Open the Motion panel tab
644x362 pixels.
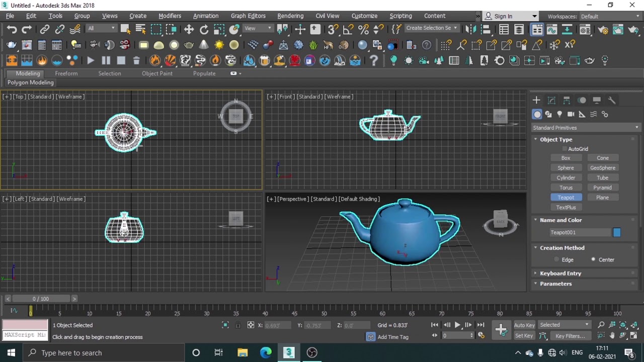tap(582, 100)
